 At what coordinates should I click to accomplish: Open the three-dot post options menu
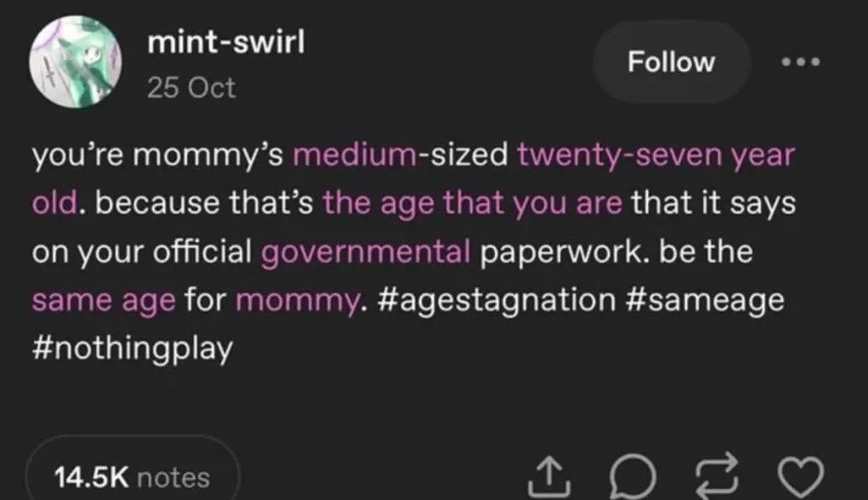tap(801, 62)
